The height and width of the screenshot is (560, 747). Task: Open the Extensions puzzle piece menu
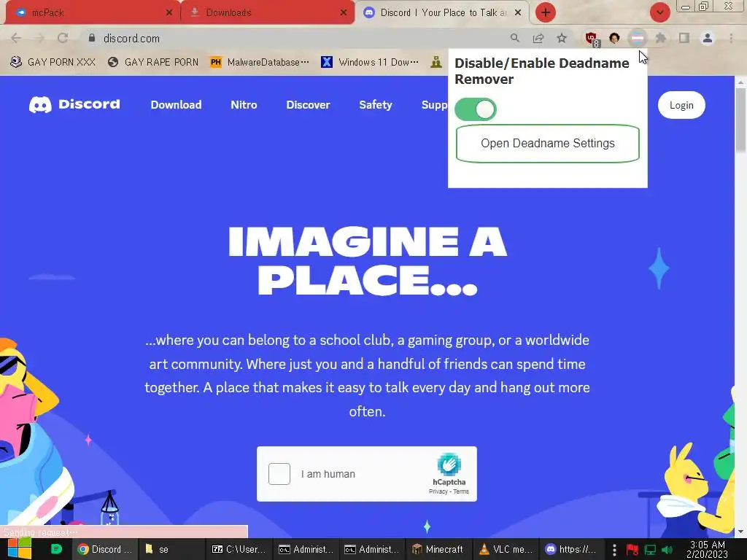pos(661,38)
